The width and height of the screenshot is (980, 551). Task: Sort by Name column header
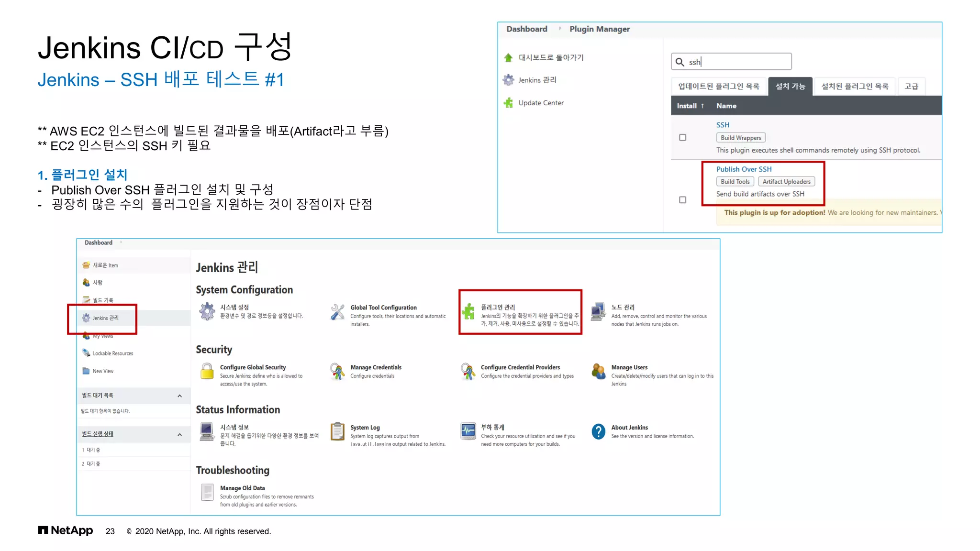tap(726, 106)
